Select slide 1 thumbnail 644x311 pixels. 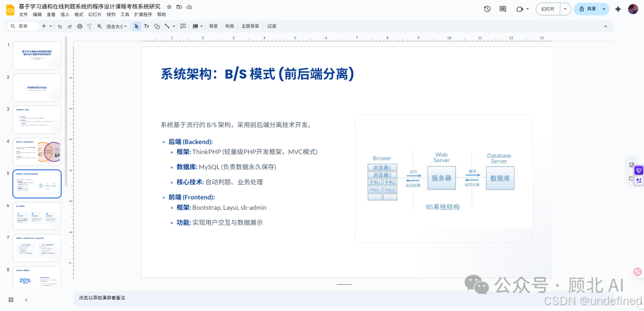[x=37, y=55]
